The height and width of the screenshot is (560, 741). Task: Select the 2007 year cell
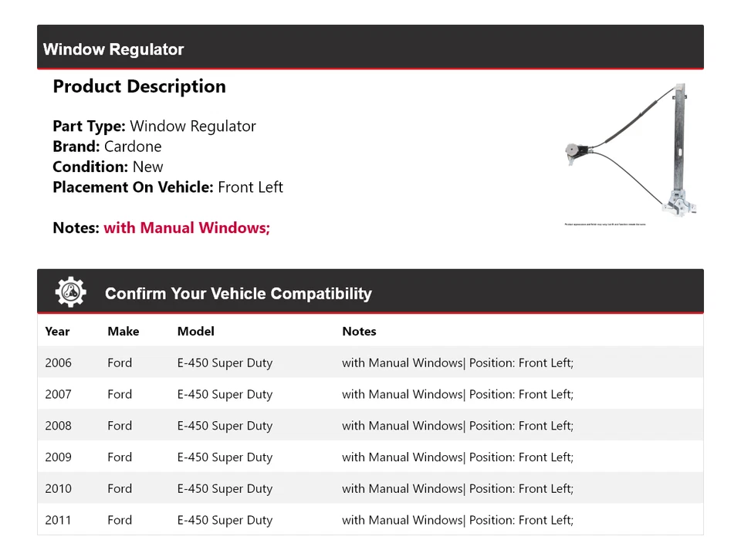58,394
